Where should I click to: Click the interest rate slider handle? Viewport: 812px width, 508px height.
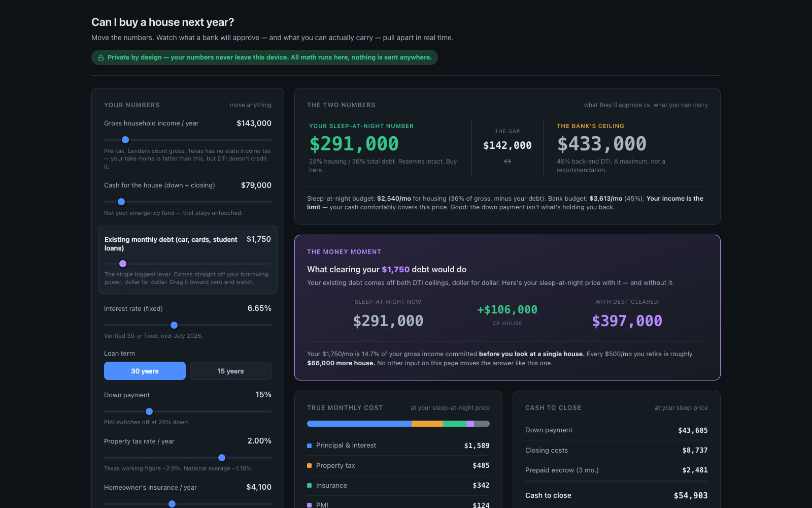click(x=174, y=325)
